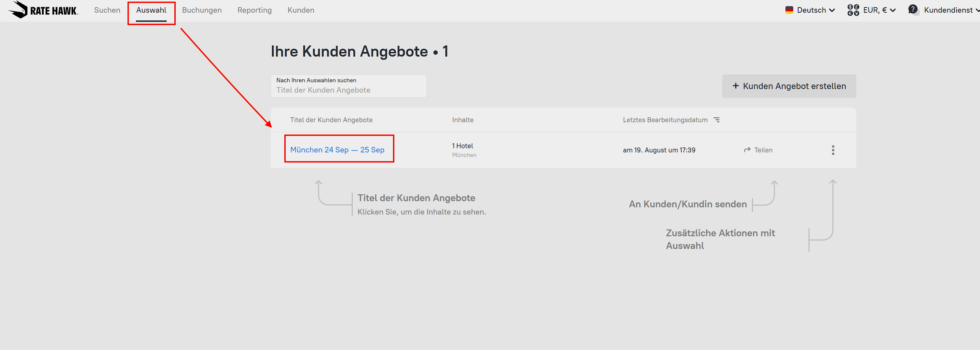980x350 pixels.
Task: Click the German flag icon
Action: [789, 10]
